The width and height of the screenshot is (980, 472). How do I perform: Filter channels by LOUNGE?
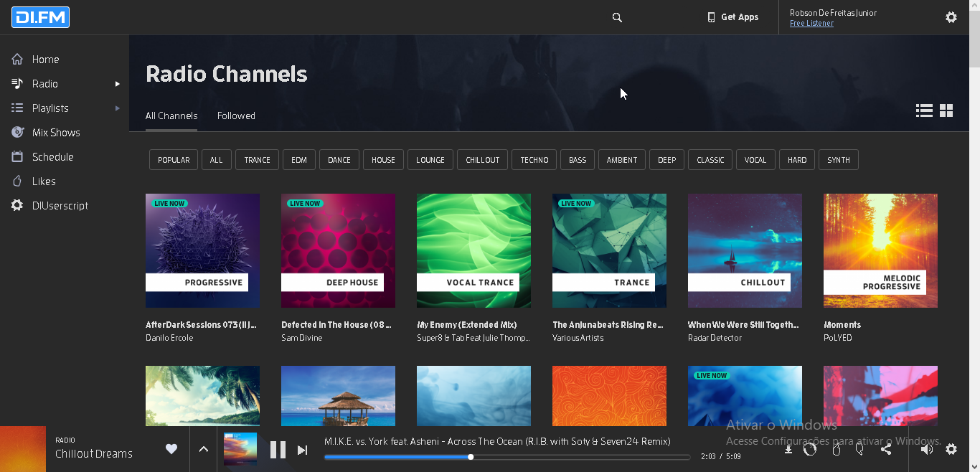(430, 160)
